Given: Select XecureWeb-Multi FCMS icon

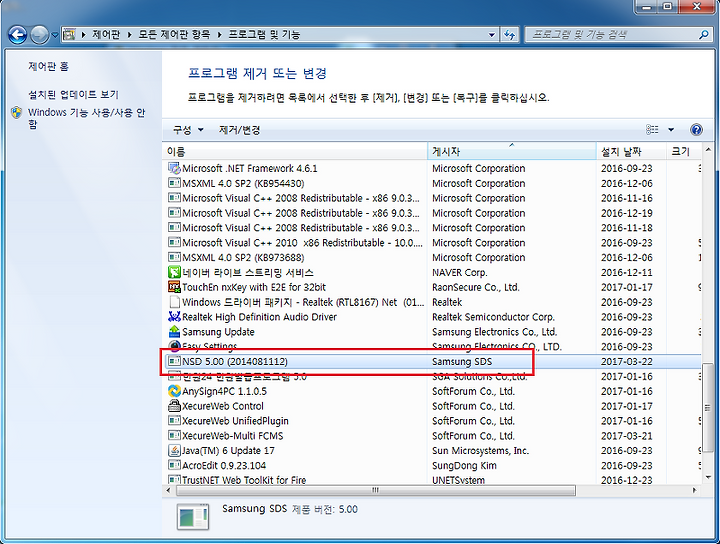Looking at the screenshot, I should point(174,435).
